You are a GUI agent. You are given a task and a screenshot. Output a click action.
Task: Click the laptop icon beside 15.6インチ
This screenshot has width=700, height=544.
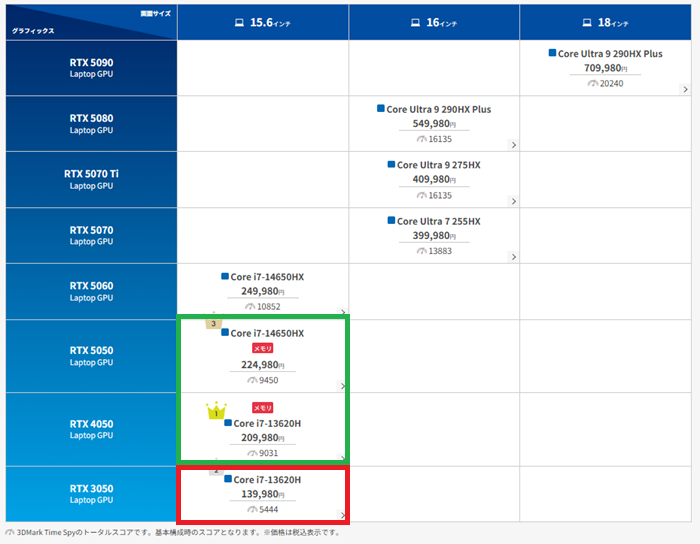click(x=239, y=22)
